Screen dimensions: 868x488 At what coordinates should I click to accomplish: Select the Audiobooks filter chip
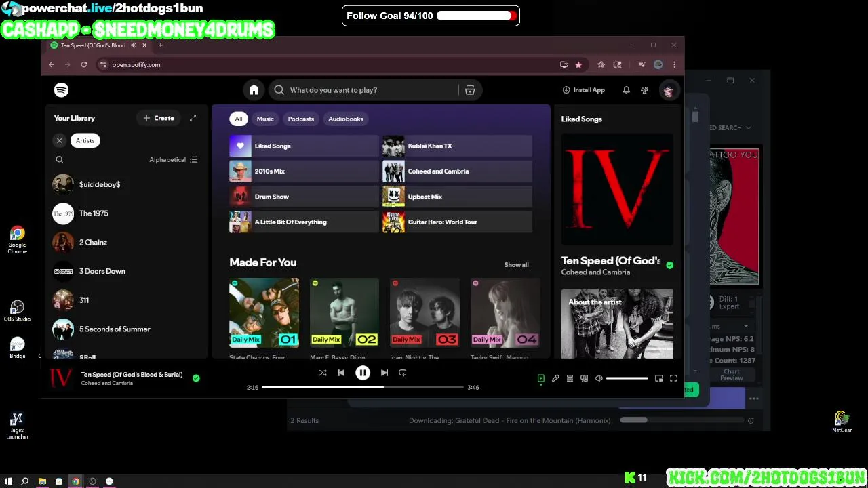346,119
